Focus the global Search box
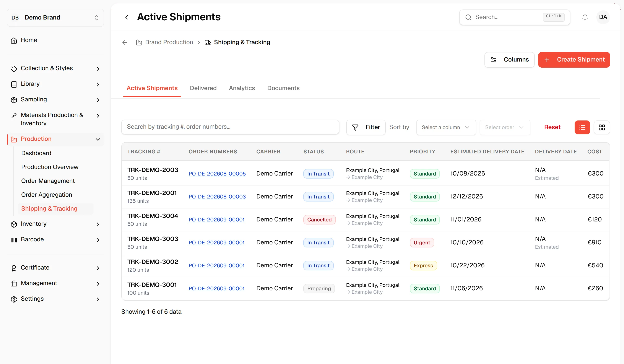 pos(514,17)
